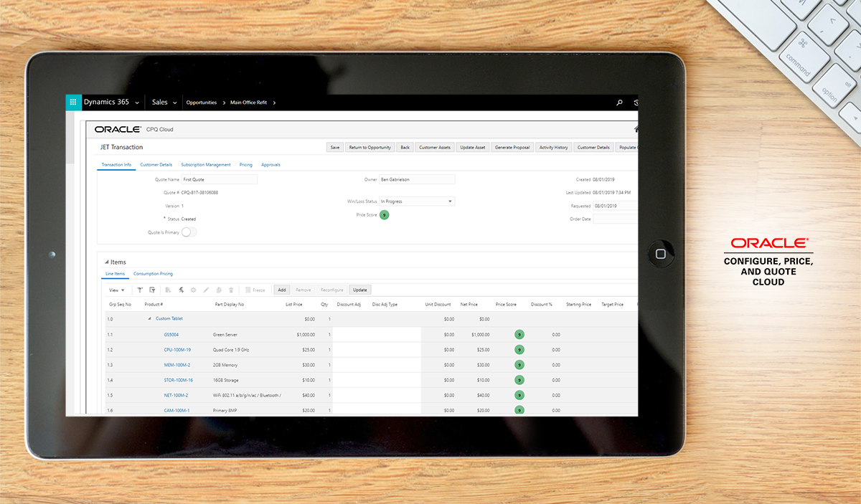Collapse the Custom Tablet tree row
Viewport: 861px width, 504px height.
pyautogui.click(x=149, y=319)
